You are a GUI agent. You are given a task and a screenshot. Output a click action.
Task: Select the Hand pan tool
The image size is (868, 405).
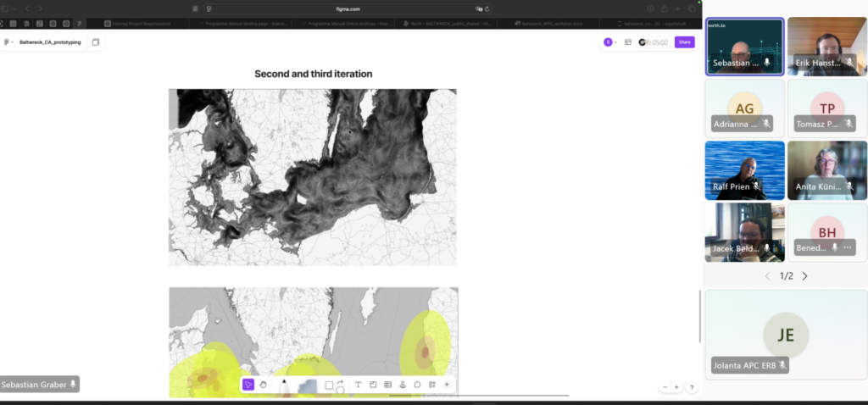(x=264, y=385)
